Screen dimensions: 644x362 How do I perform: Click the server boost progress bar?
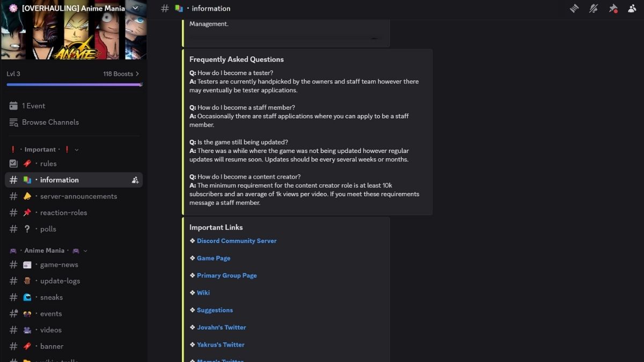pyautogui.click(x=74, y=85)
